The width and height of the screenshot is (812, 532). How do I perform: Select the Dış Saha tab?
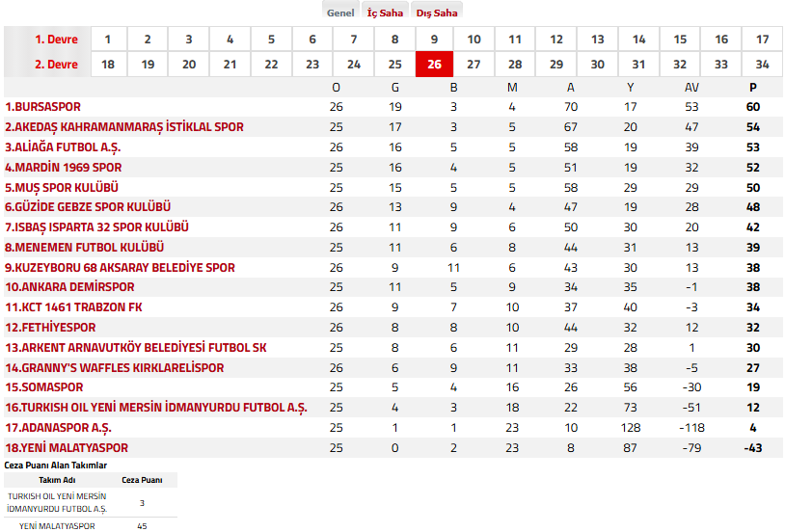tap(437, 13)
